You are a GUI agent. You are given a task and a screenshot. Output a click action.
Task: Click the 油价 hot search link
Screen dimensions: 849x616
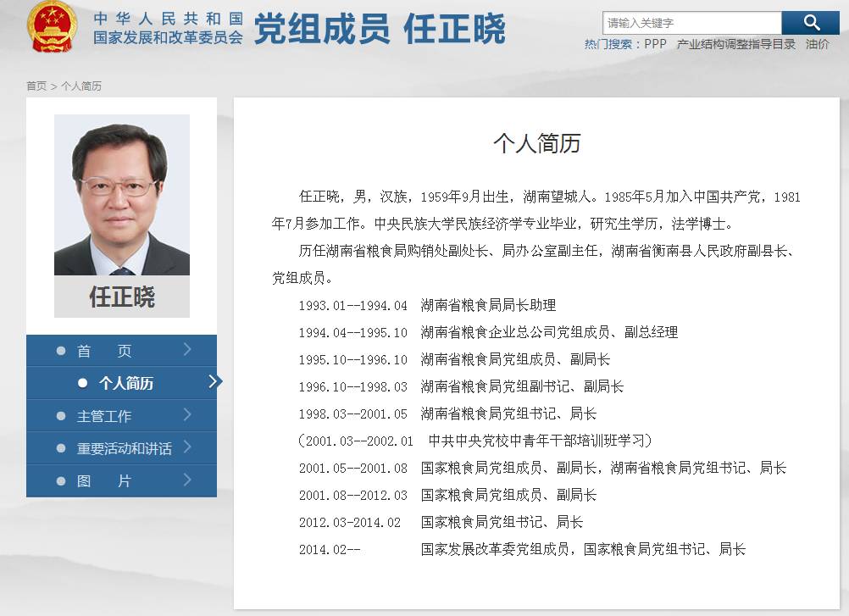coord(818,44)
